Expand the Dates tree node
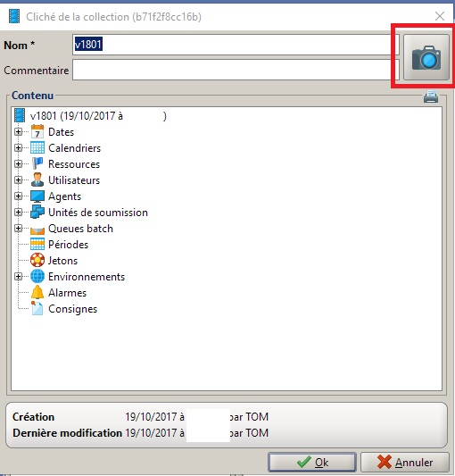Image resolution: width=455 pixels, height=476 pixels. coord(18,132)
